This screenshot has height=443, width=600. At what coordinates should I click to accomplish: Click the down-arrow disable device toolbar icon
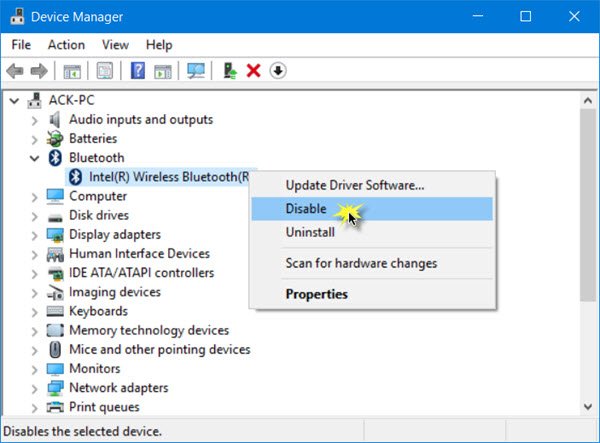(278, 71)
